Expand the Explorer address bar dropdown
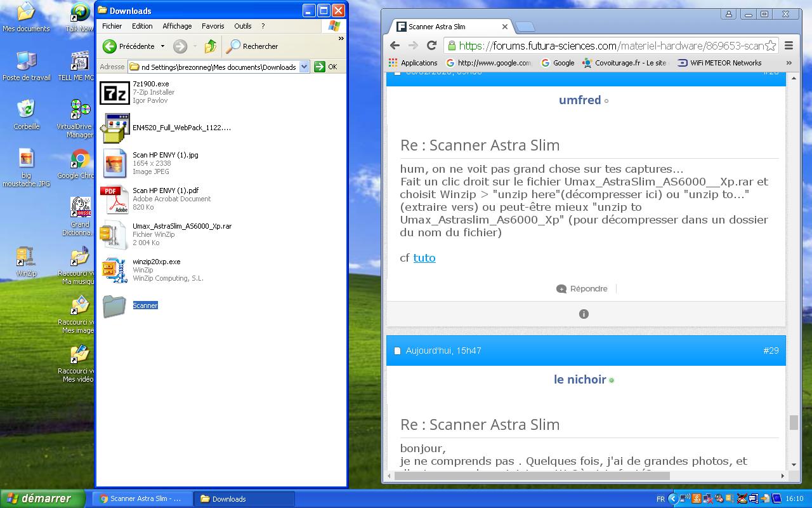Image resolution: width=812 pixels, height=508 pixels. tap(304, 67)
